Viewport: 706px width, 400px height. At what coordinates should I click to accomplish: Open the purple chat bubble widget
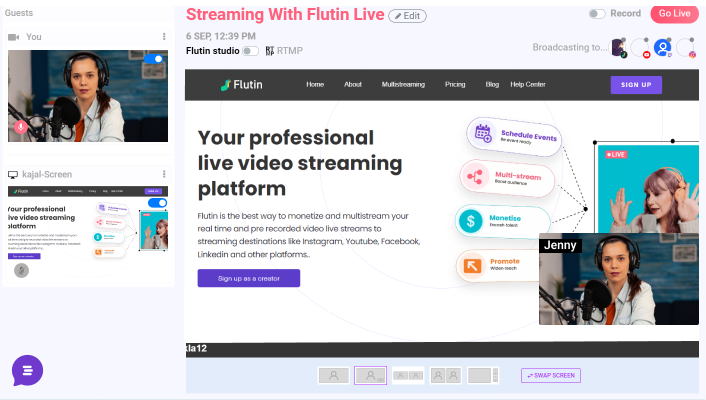point(27,371)
